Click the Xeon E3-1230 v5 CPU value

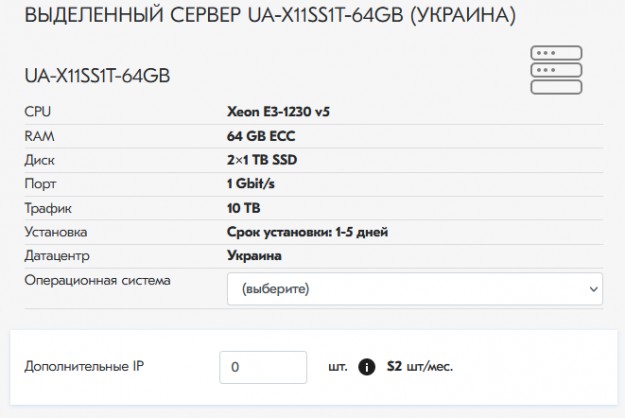tap(278, 112)
